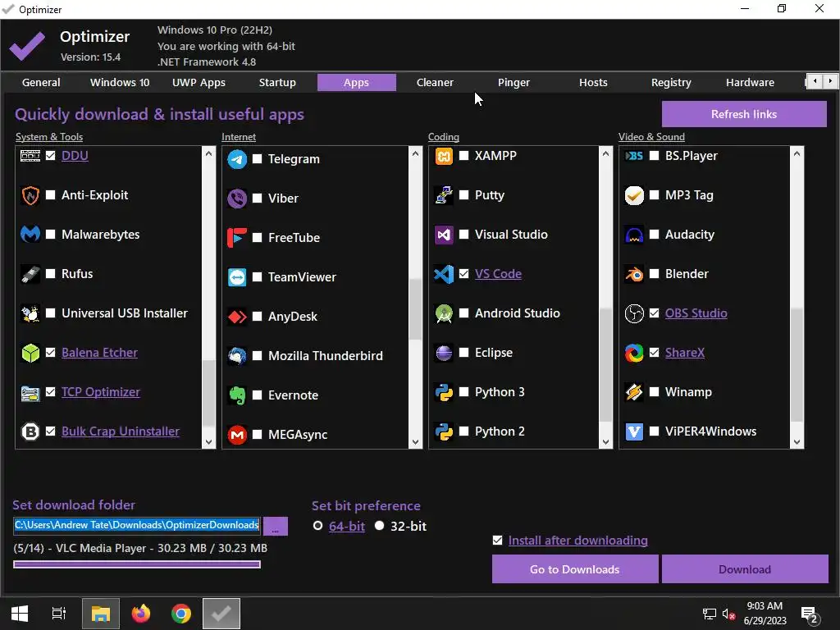Viewport: 840px width, 630px height.
Task: Click the Winamp lightning icon
Action: click(x=634, y=392)
